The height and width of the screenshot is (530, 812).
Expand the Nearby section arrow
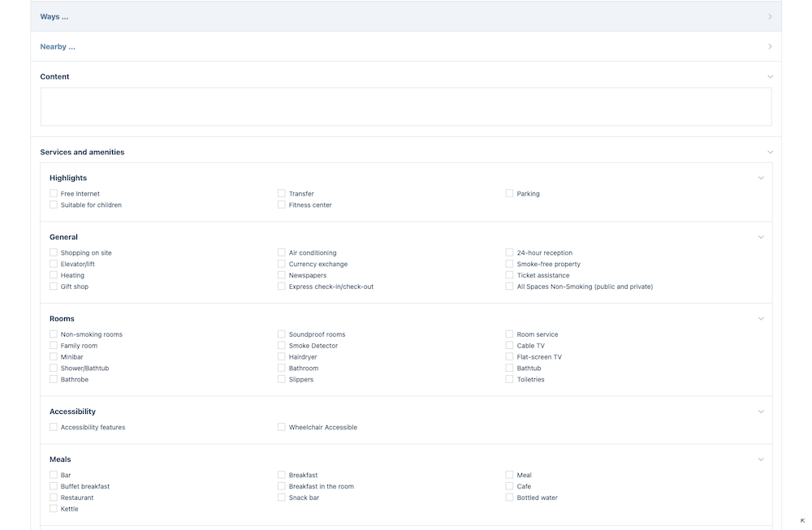coord(770,46)
